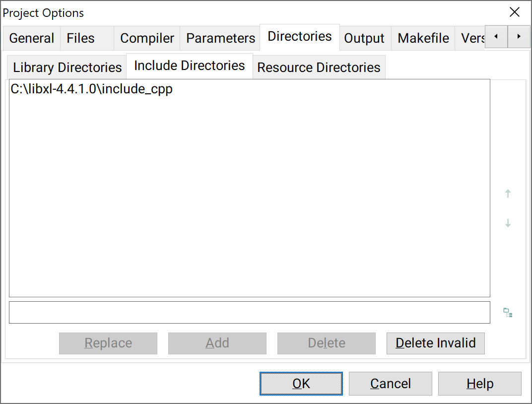Select the C:\libxl-4.4.1.0\include_cpp entry
The width and height of the screenshot is (532, 404).
[92, 89]
